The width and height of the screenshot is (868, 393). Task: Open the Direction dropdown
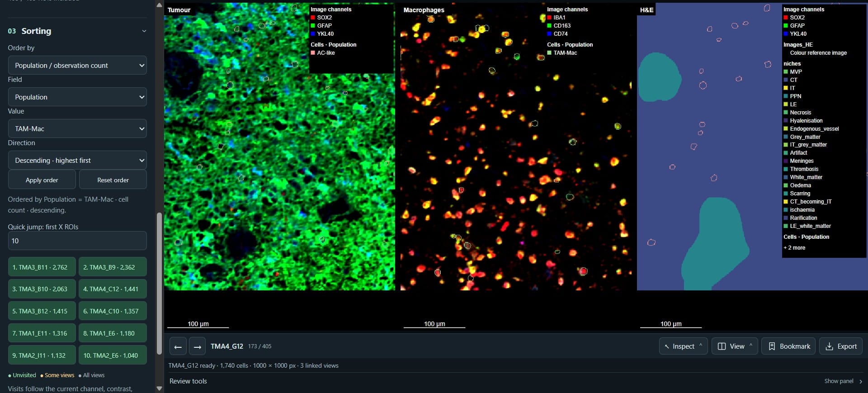click(77, 160)
